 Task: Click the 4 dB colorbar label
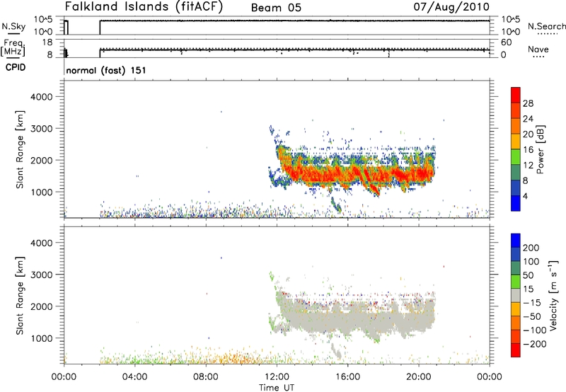[x=525, y=196]
